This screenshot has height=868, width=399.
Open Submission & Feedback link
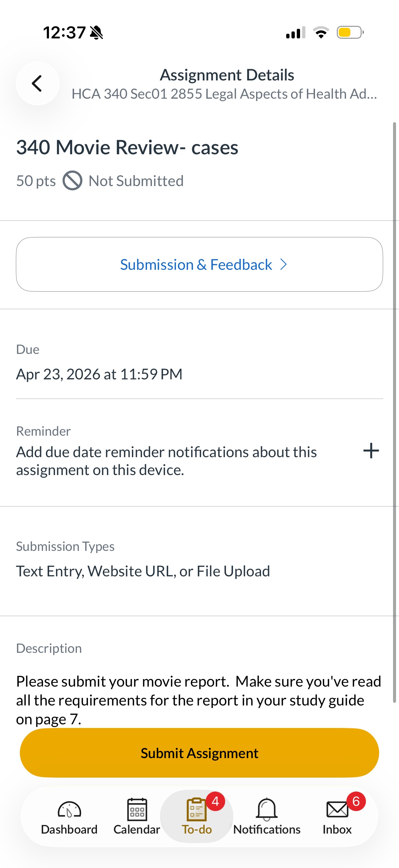tap(196, 265)
